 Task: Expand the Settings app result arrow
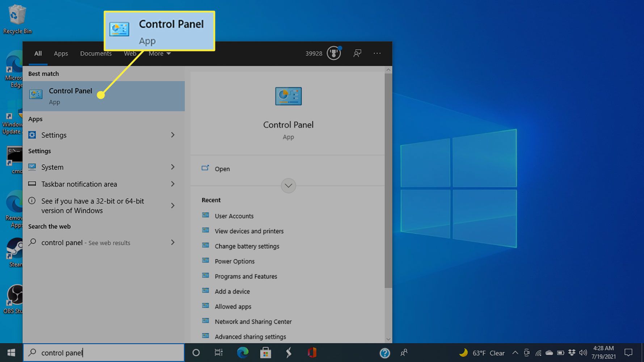point(173,135)
